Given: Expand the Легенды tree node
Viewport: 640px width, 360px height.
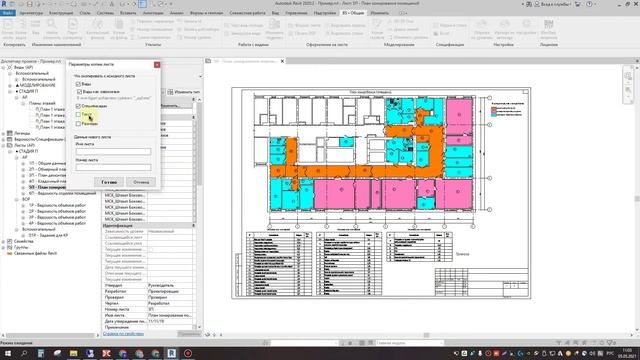Looking at the screenshot, I should tap(3, 133).
